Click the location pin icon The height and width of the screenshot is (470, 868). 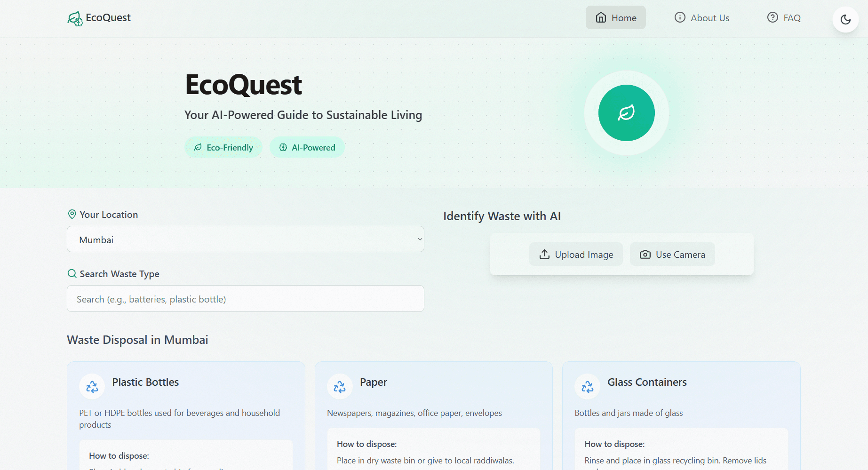pyautogui.click(x=72, y=214)
